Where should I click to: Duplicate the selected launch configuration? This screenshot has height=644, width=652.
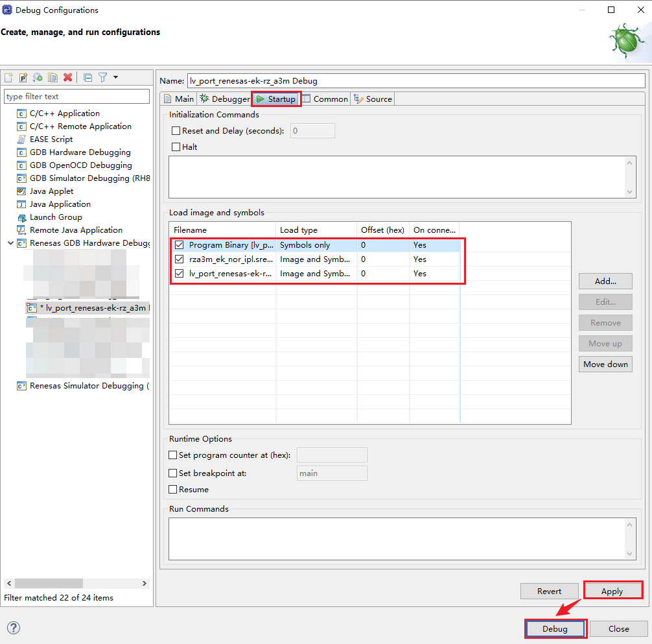pos(53,77)
